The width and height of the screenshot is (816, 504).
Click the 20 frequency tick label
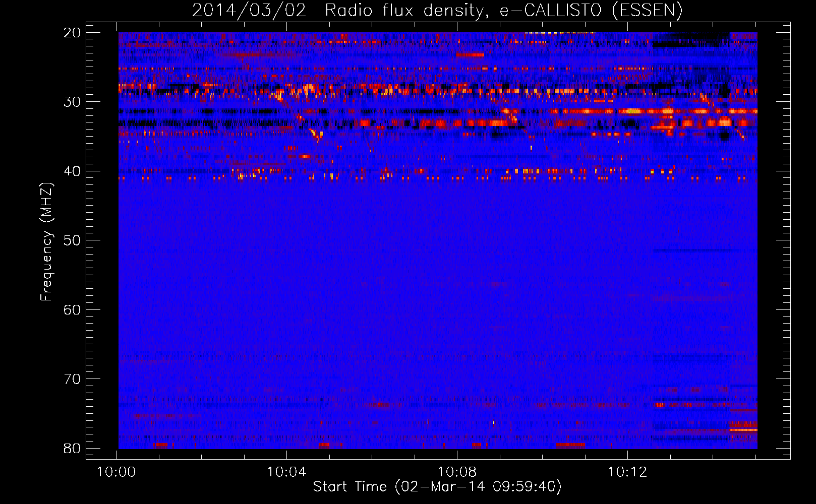(x=72, y=33)
